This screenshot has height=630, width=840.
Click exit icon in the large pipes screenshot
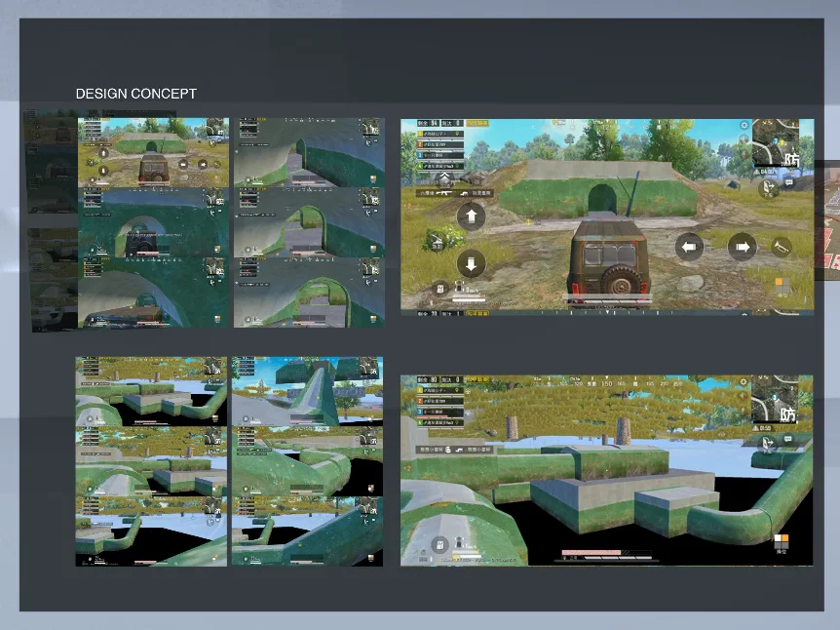[x=768, y=444]
